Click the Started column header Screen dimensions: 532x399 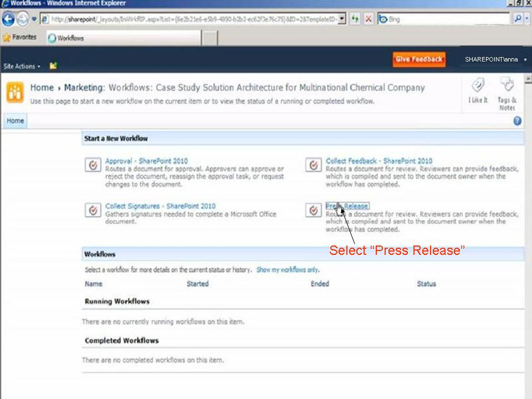pos(198,284)
